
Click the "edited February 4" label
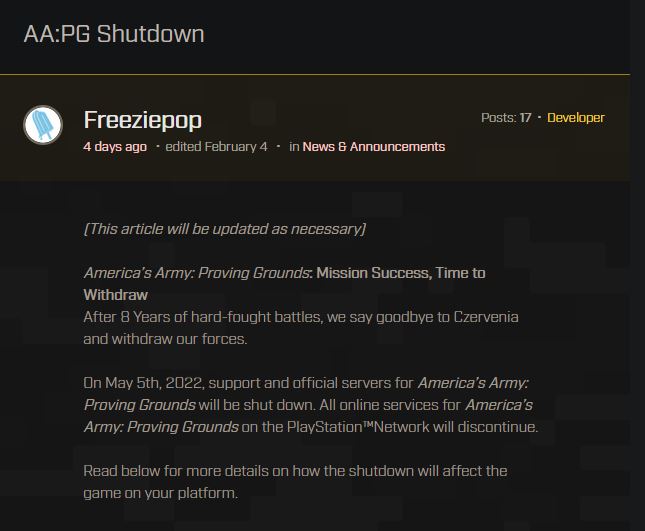(216, 147)
